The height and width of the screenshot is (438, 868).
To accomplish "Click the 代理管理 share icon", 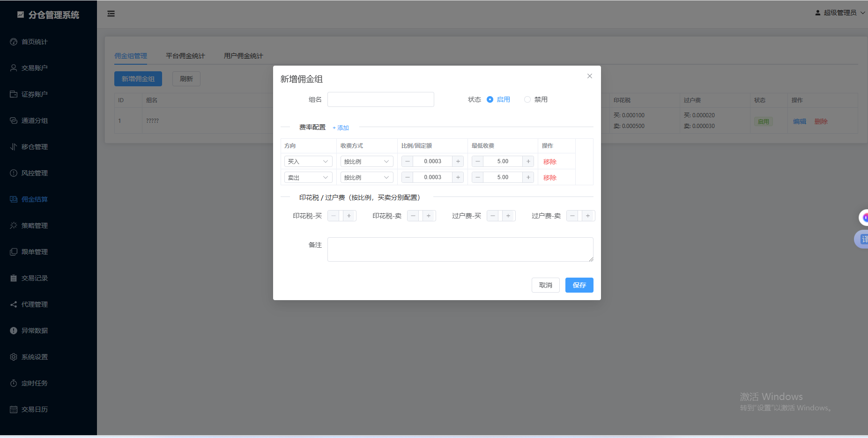I will click(x=14, y=304).
